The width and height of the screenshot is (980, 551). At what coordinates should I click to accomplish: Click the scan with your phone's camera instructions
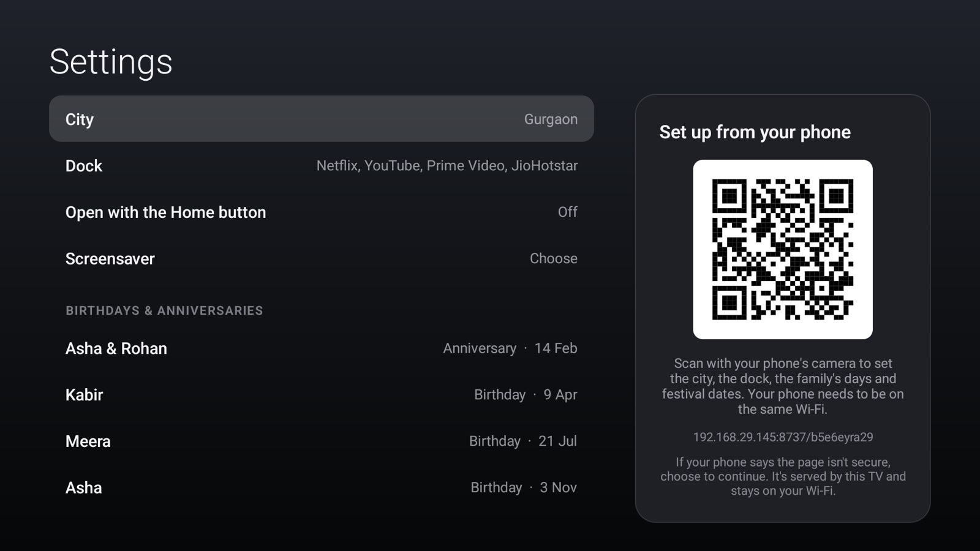coord(783,386)
